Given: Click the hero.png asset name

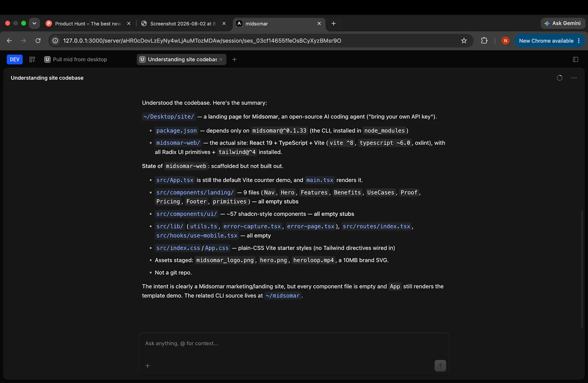Looking at the screenshot, I should (273, 260).
